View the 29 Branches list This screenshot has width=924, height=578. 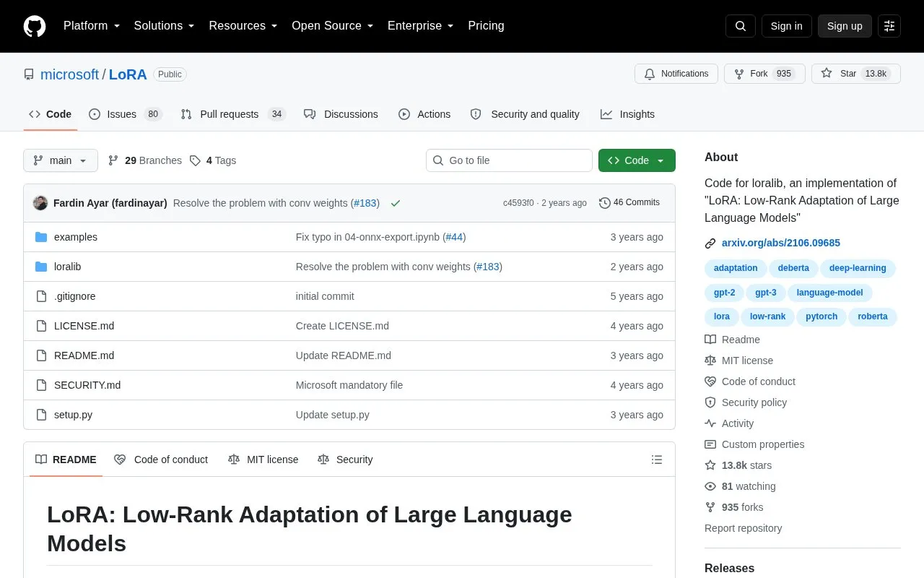[x=144, y=160]
